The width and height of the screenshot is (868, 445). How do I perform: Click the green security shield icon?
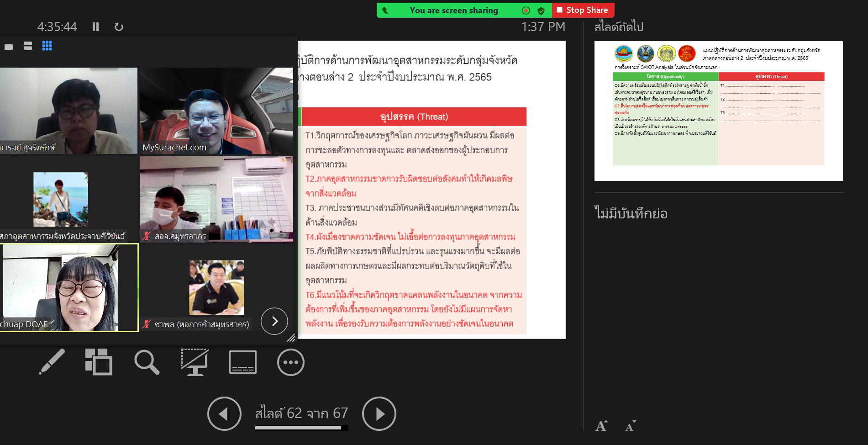pos(541,11)
